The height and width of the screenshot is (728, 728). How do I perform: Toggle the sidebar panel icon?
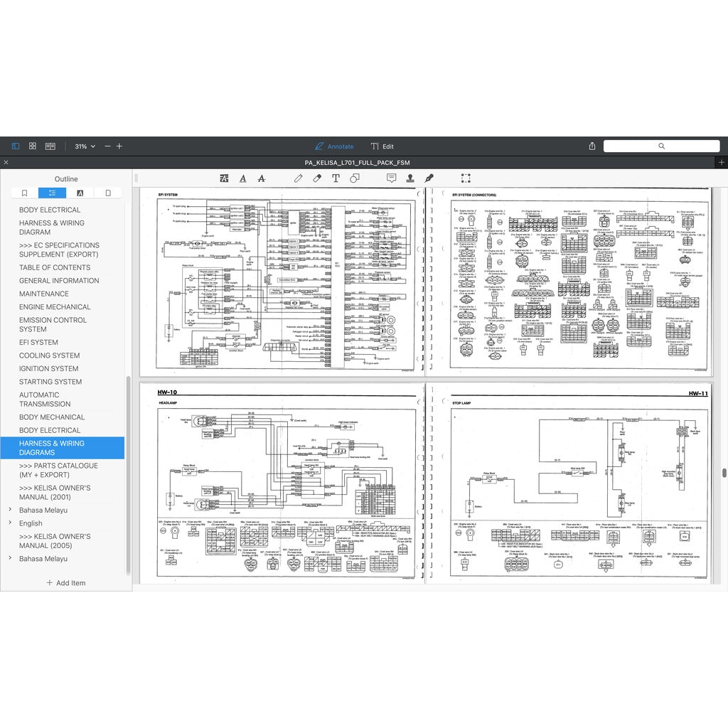pos(16,146)
